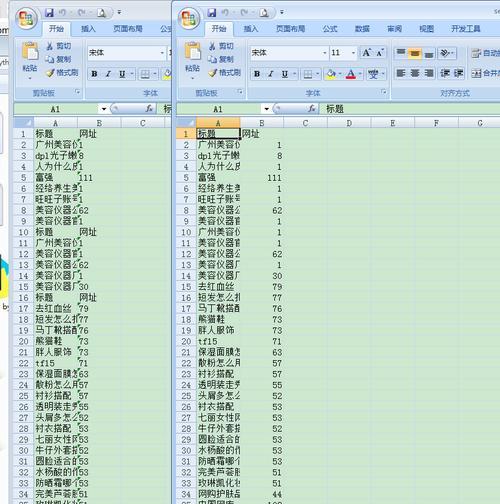Image resolution: width=500 pixels, height=504 pixels.
Task: Switch to 页面布局 tab in right window
Action: [290, 29]
